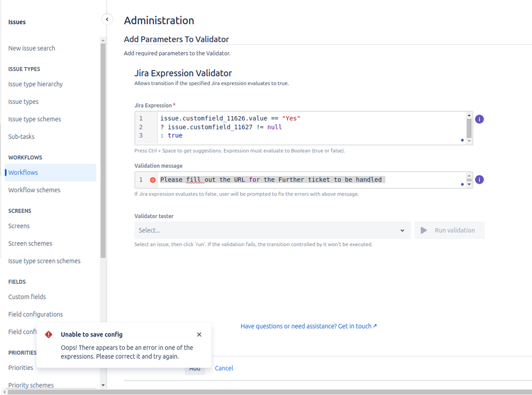Click Jira Expression editor scroll-down arrow
532x395 pixels.
pyautogui.click(x=469, y=141)
